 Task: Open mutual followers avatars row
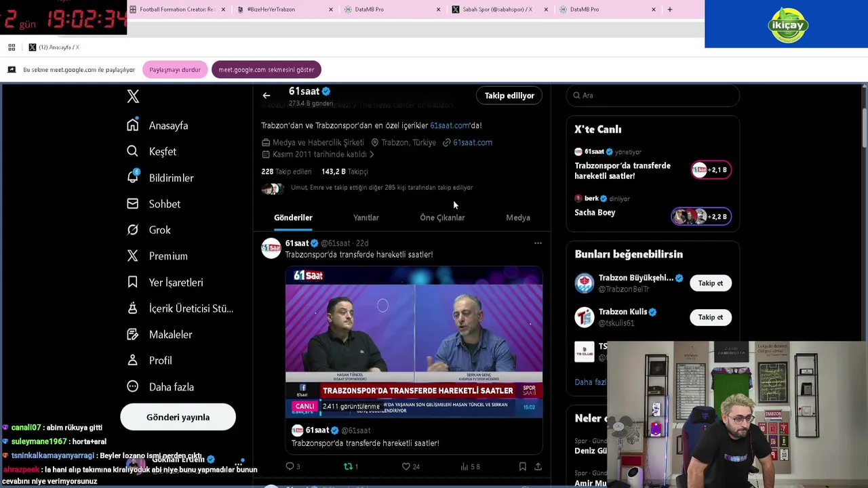coord(273,188)
